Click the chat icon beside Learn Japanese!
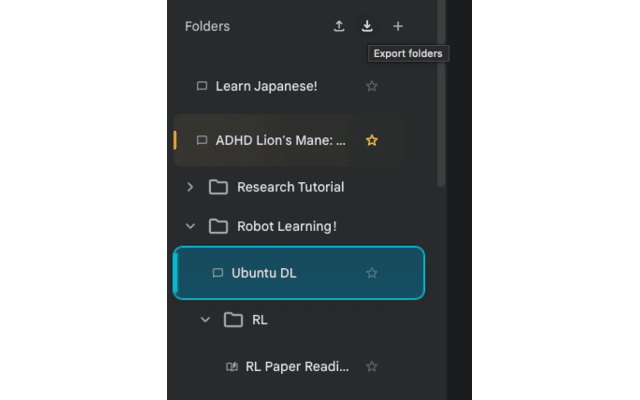640x400 pixels. (202, 86)
